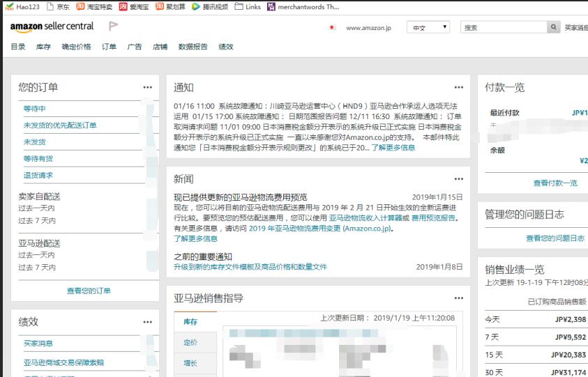Viewport: 588px width, 377px height.
Task: Click 查看您的问题日志 link
Action: tap(555, 238)
